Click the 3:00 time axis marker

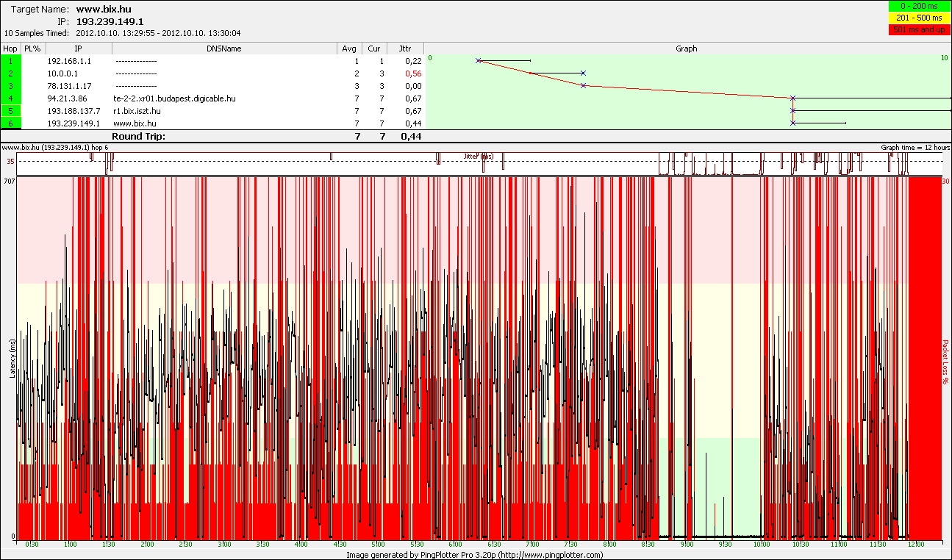(224, 545)
